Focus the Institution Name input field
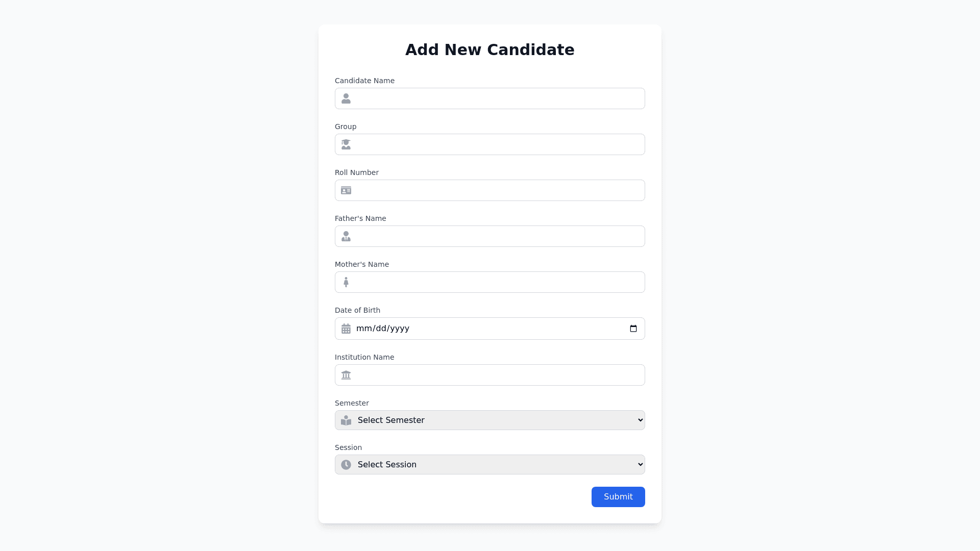The width and height of the screenshot is (980, 551). pos(498,375)
